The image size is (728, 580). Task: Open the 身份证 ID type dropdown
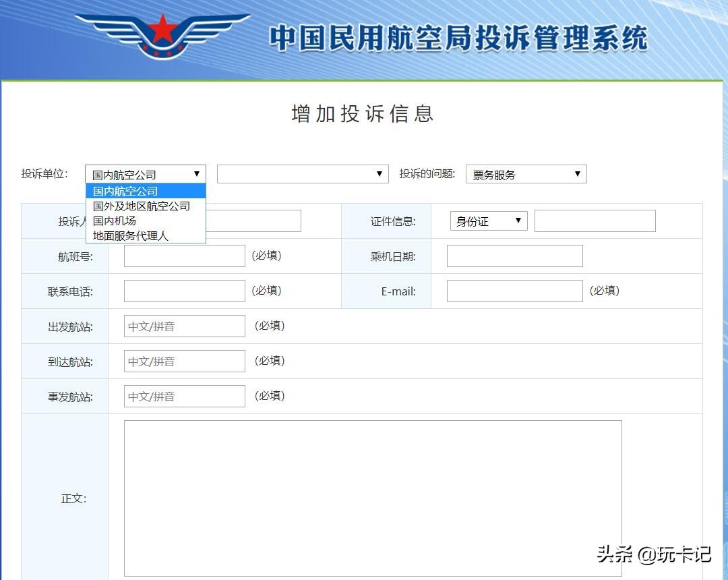pos(488,221)
